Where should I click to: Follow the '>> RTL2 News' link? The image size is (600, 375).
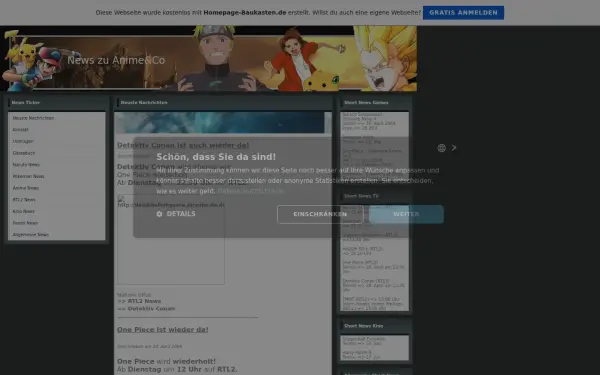[139, 301]
